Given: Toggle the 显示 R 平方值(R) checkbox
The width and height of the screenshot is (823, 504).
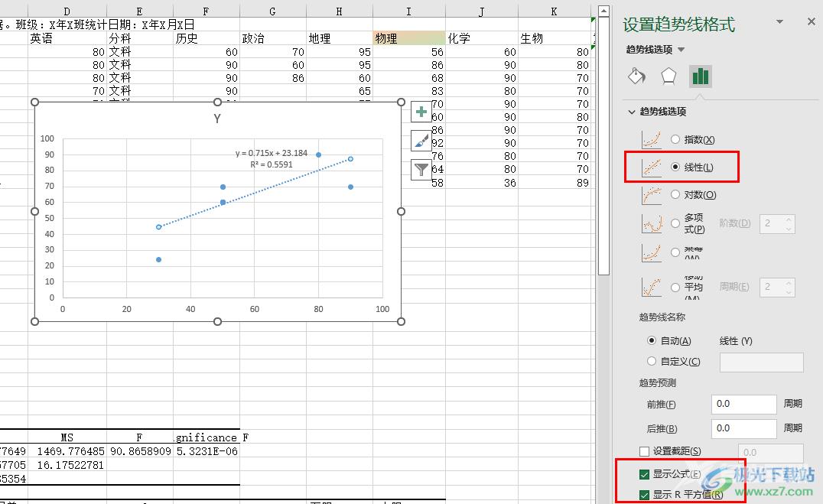Looking at the screenshot, I should [645, 495].
